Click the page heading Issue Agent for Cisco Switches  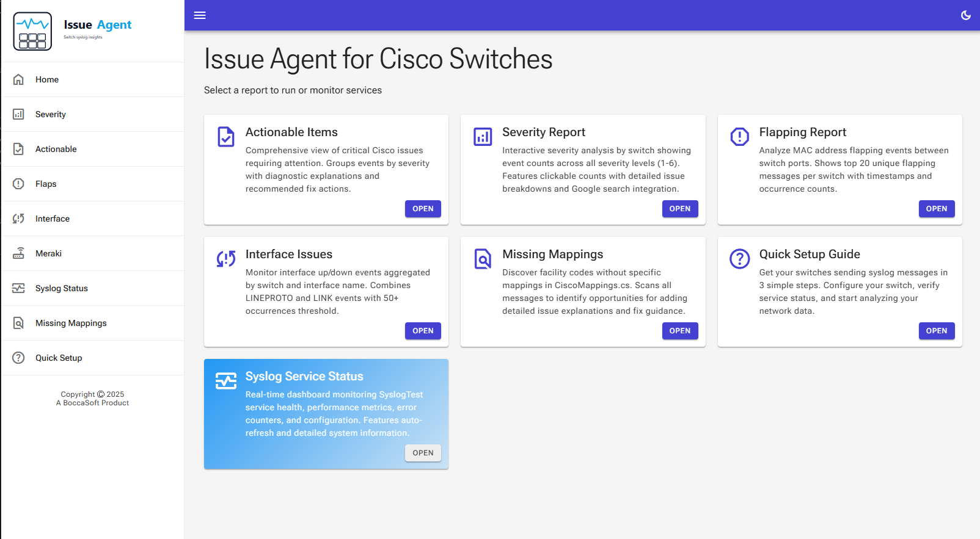378,59
